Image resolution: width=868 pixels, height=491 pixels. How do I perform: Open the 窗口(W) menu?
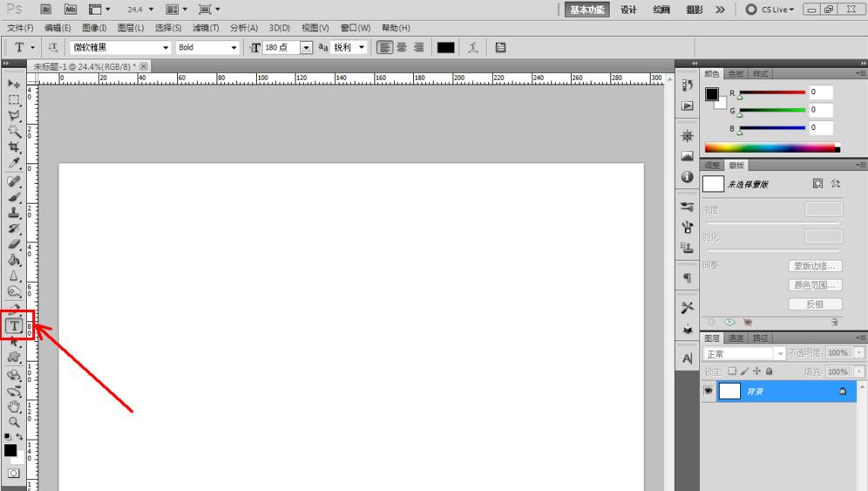[x=356, y=28]
